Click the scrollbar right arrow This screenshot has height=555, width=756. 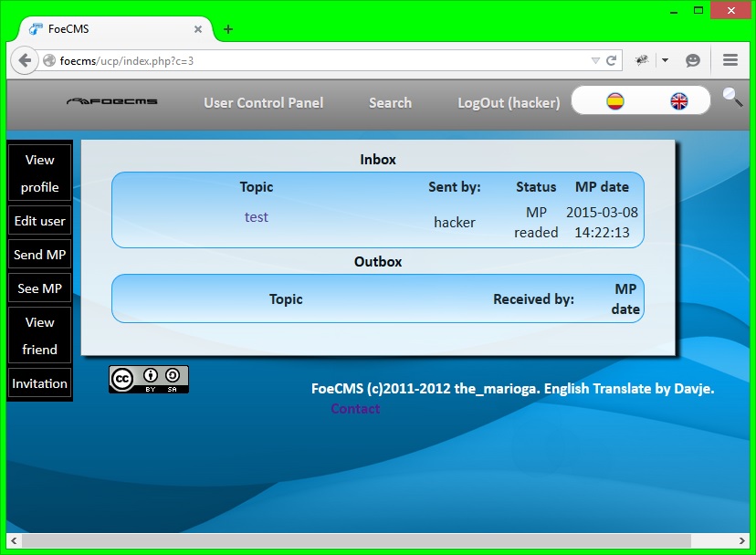point(742,540)
